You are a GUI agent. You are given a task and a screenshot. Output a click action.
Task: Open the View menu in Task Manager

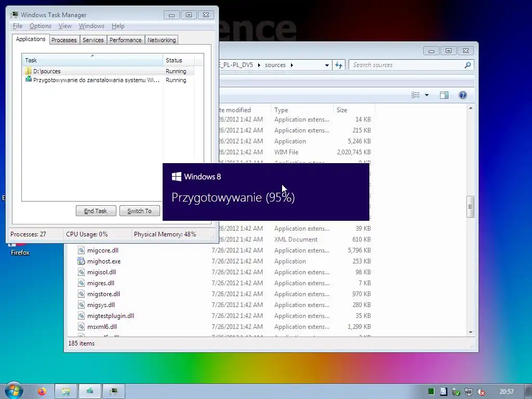[65, 26]
